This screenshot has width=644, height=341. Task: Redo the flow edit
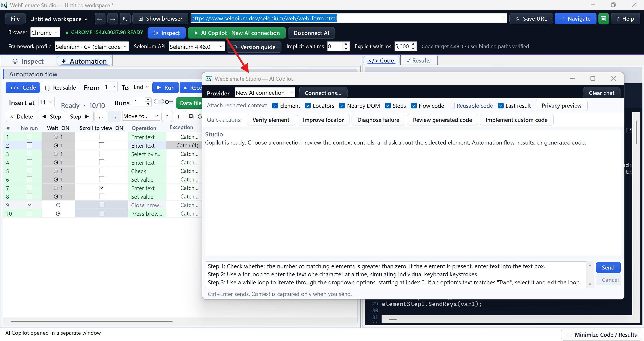(114, 117)
